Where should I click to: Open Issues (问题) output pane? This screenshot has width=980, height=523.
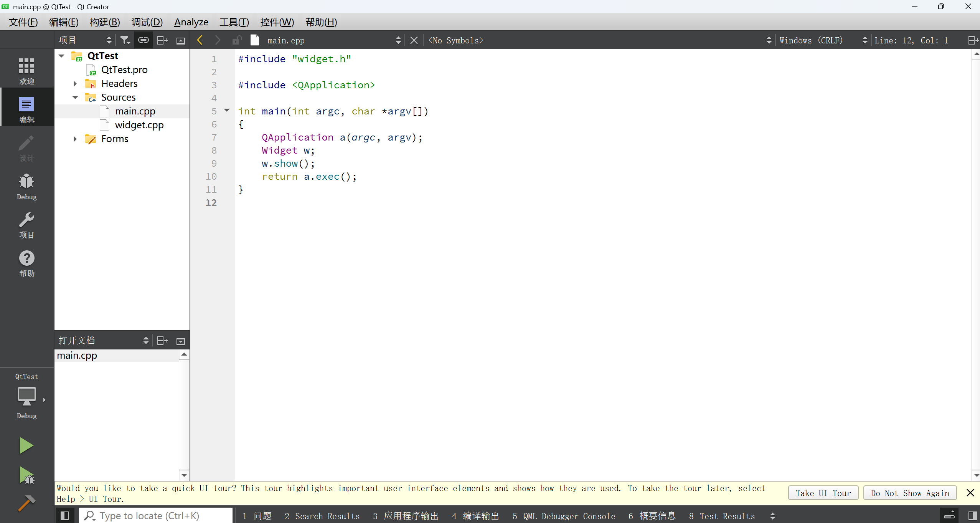coord(257,516)
